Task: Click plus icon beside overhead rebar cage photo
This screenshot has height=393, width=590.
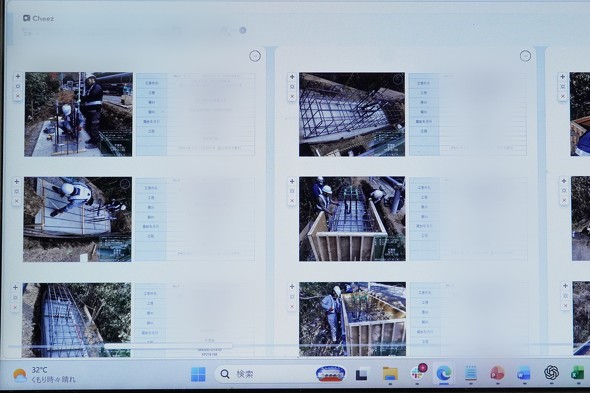Action: pos(292,77)
